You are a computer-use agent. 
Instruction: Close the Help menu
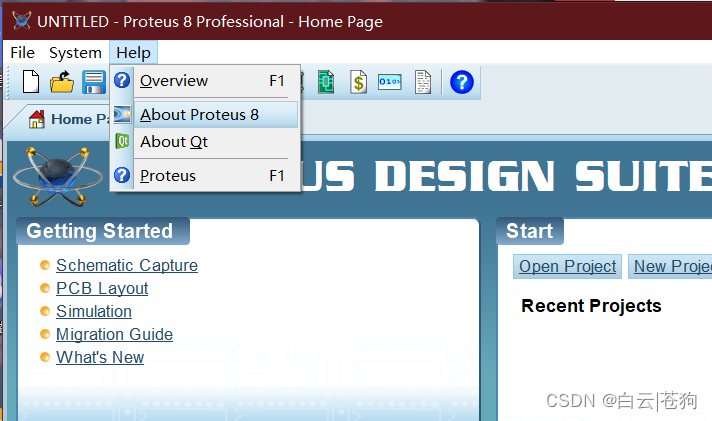click(x=133, y=53)
